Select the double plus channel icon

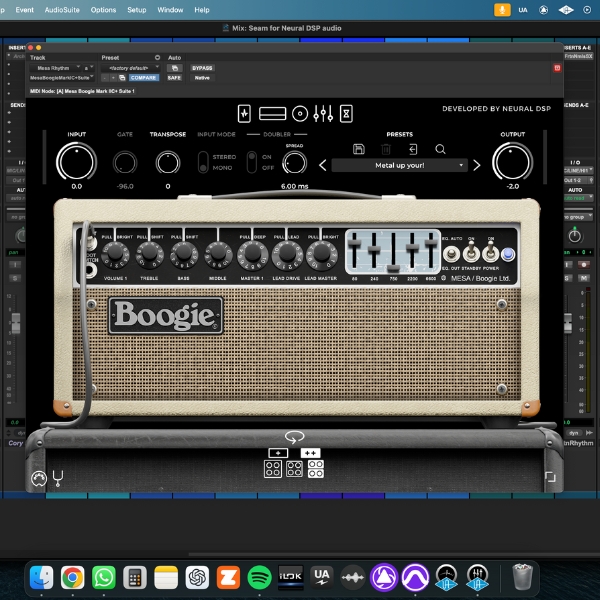(310, 453)
